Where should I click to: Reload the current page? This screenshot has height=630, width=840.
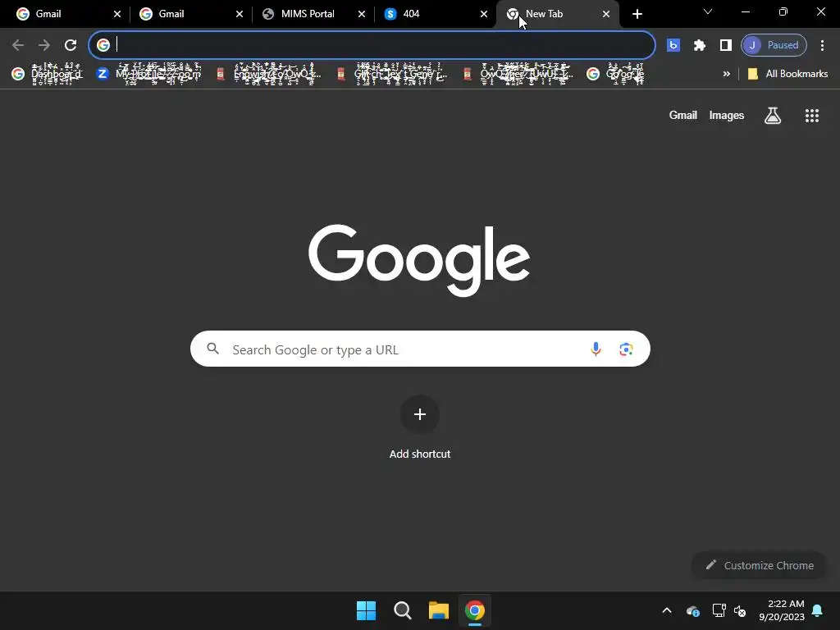(x=71, y=45)
